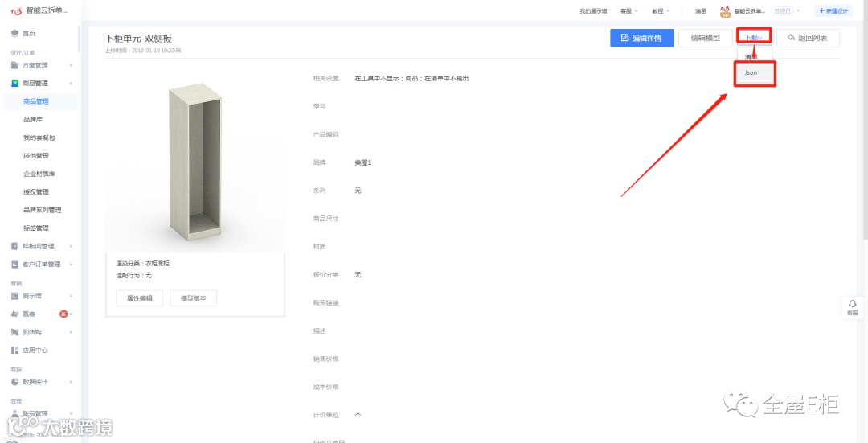The image size is (868, 443).
Task: Click the product title 下柜单元-双侧板
Action: coord(138,39)
